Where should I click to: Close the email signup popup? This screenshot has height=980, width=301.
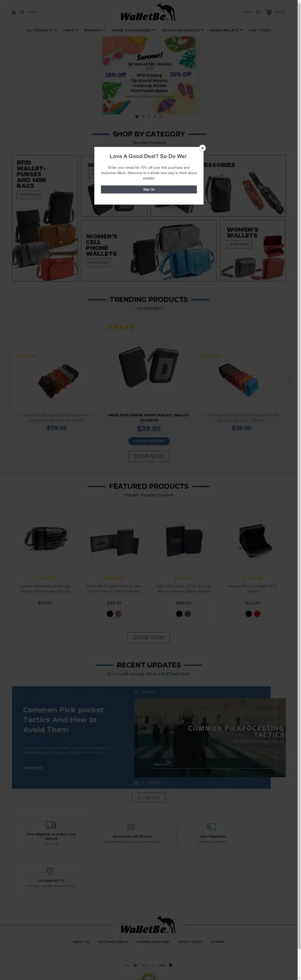pos(202,148)
